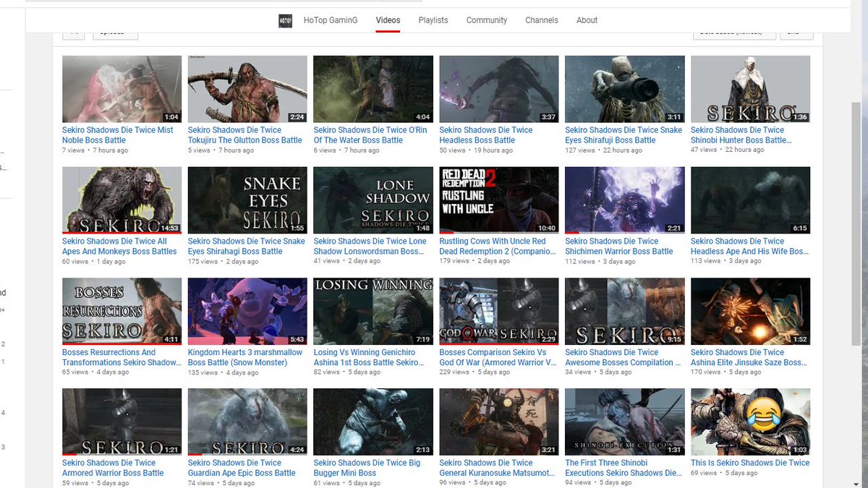Open the About tab
868x488 pixels.
[587, 20]
